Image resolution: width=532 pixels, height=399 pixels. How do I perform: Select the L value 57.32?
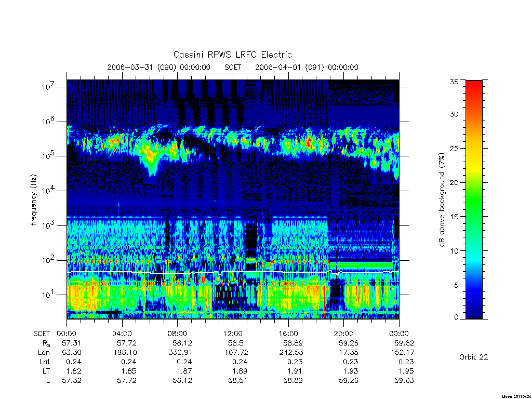pyautogui.click(x=72, y=381)
